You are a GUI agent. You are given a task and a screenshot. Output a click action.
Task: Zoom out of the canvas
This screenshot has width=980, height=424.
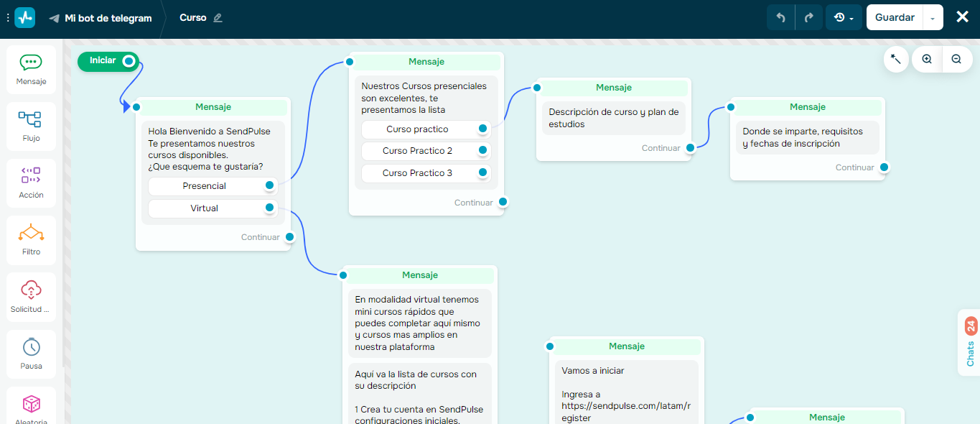[956, 59]
